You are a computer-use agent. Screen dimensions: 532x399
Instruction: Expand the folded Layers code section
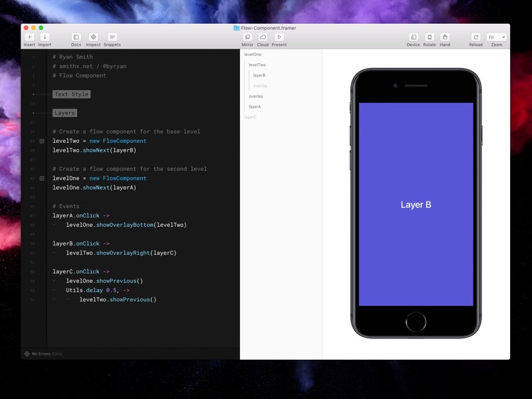click(x=65, y=113)
